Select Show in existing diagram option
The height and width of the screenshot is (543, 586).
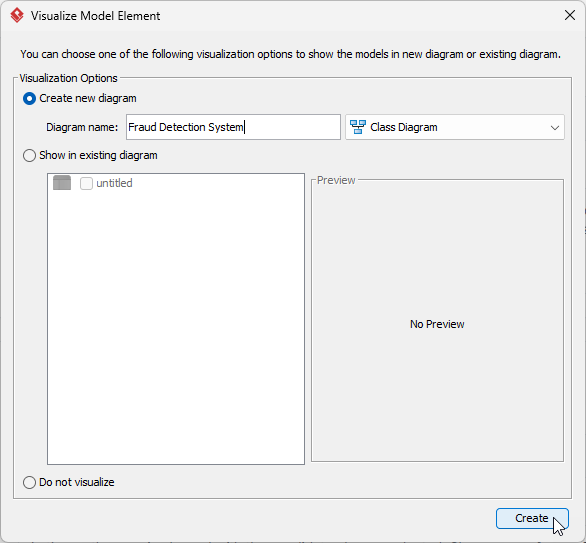[x=30, y=155]
